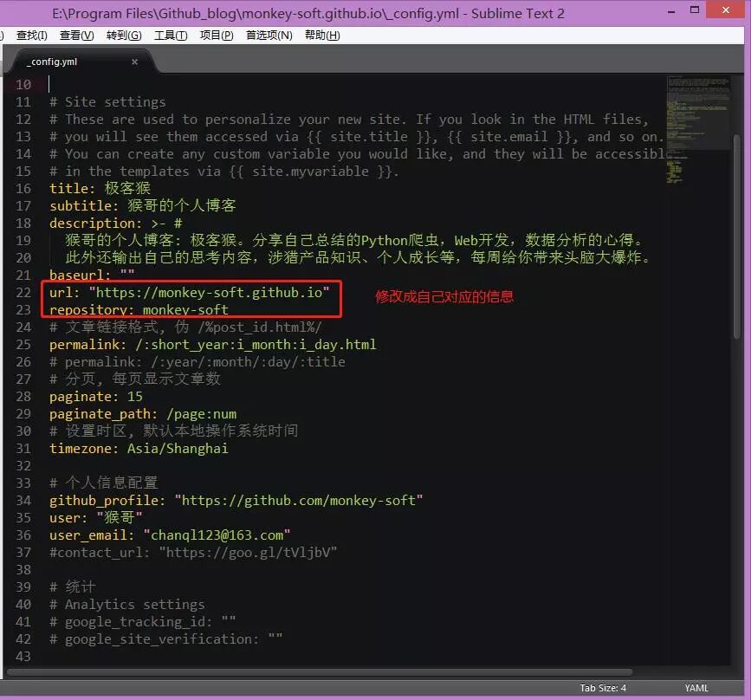
Task: Click the # 分页，每页显示文章数 comment
Action: tap(135, 379)
